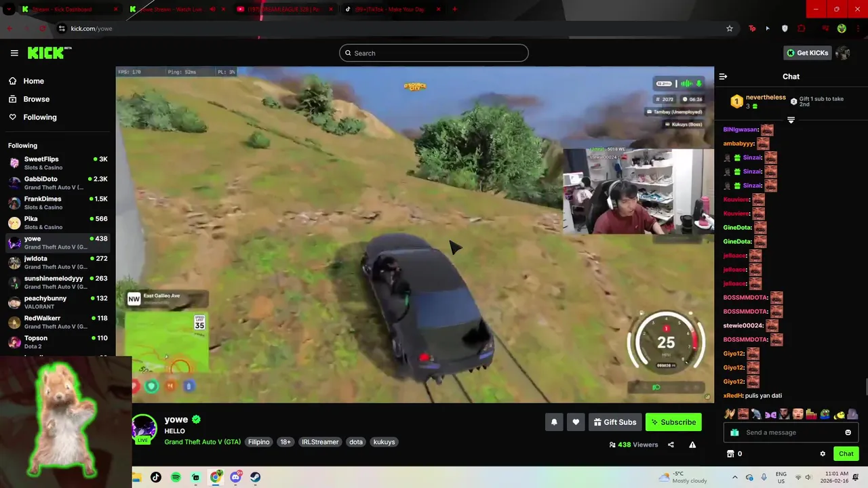Click the shield browser extension icon
Screen dimensions: 868x488
(x=785, y=28)
